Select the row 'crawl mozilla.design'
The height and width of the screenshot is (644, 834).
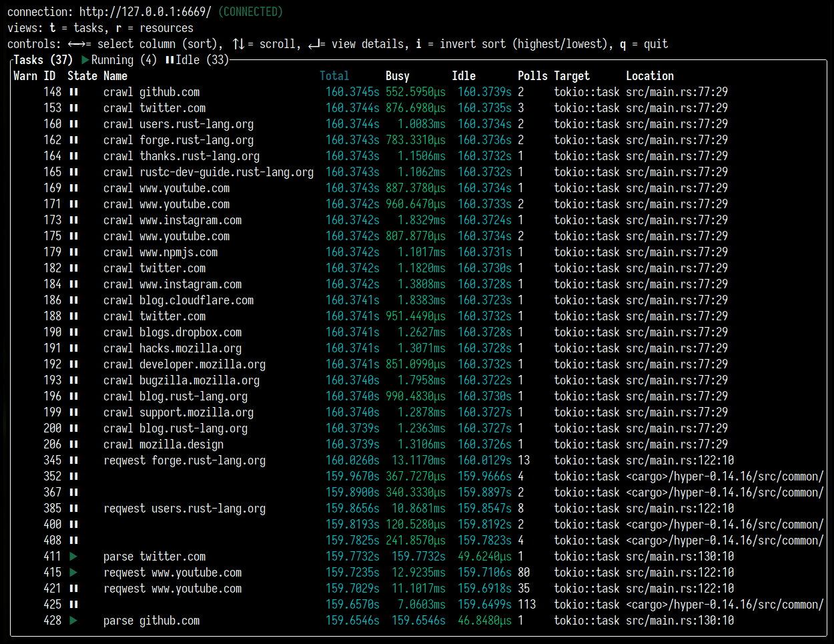pos(419,444)
